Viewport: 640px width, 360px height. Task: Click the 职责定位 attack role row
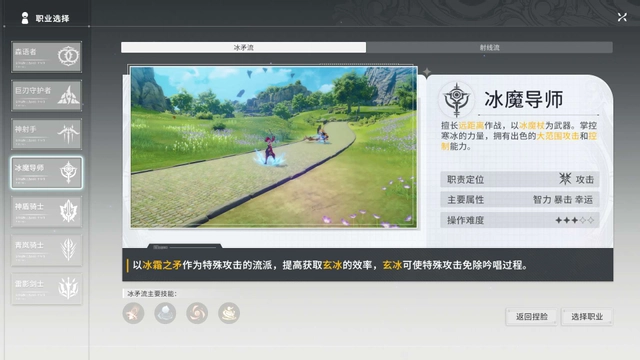click(520, 179)
